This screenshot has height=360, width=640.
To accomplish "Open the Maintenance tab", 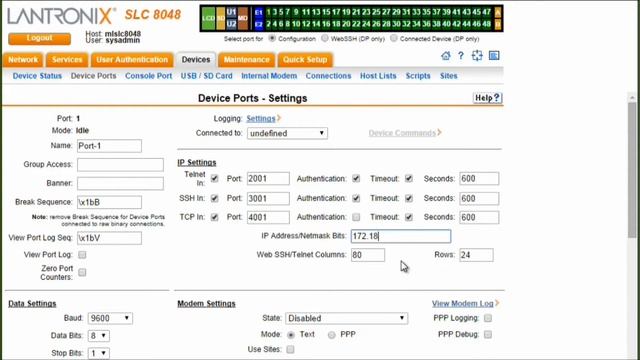I will (x=247, y=60).
